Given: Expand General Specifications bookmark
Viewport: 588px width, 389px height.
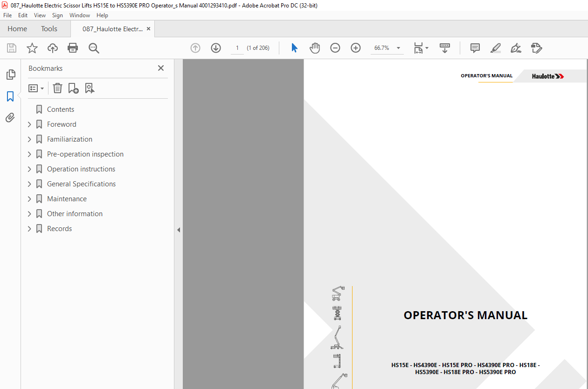Looking at the screenshot, I should pos(29,184).
